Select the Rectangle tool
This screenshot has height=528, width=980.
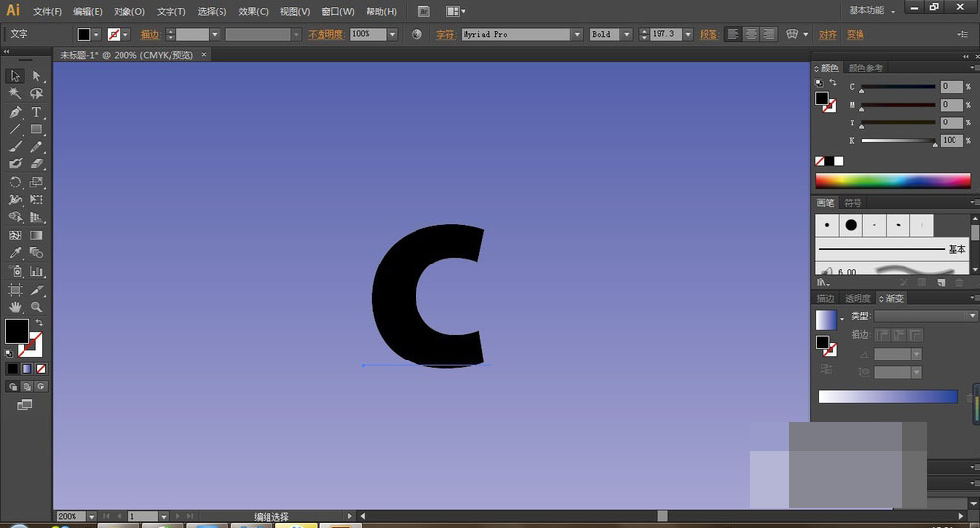(x=36, y=129)
